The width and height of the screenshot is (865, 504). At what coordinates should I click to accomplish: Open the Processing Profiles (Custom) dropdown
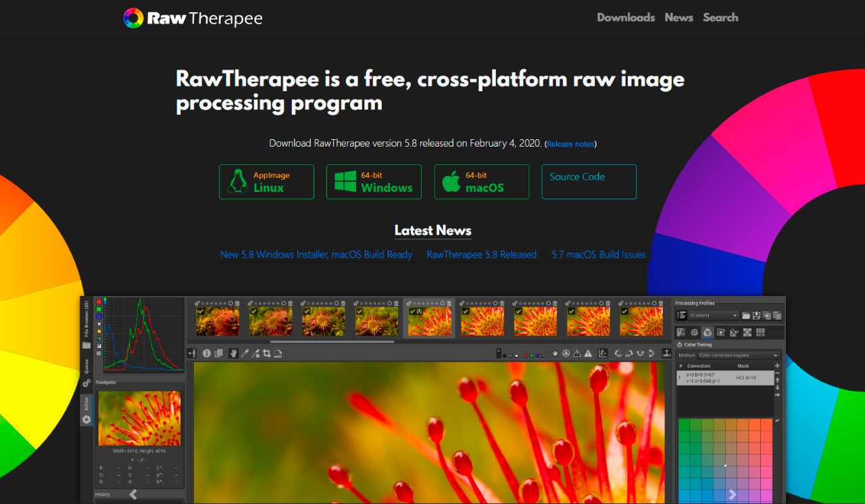(x=713, y=316)
